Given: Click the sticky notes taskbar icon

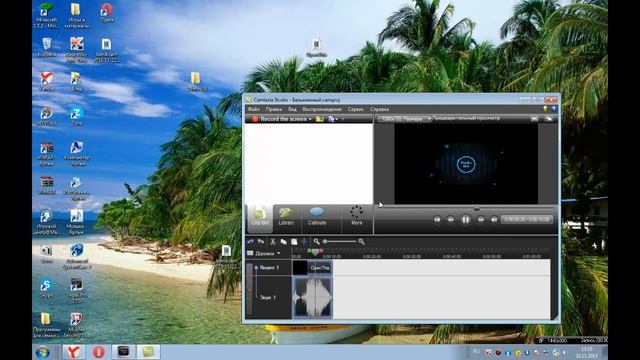Looking at the screenshot, I should [x=148, y=352].
